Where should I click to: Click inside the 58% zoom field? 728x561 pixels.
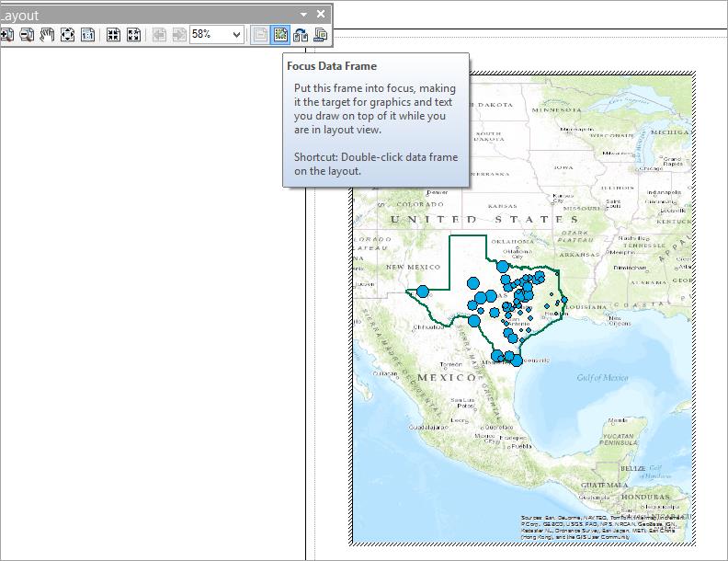208,35
